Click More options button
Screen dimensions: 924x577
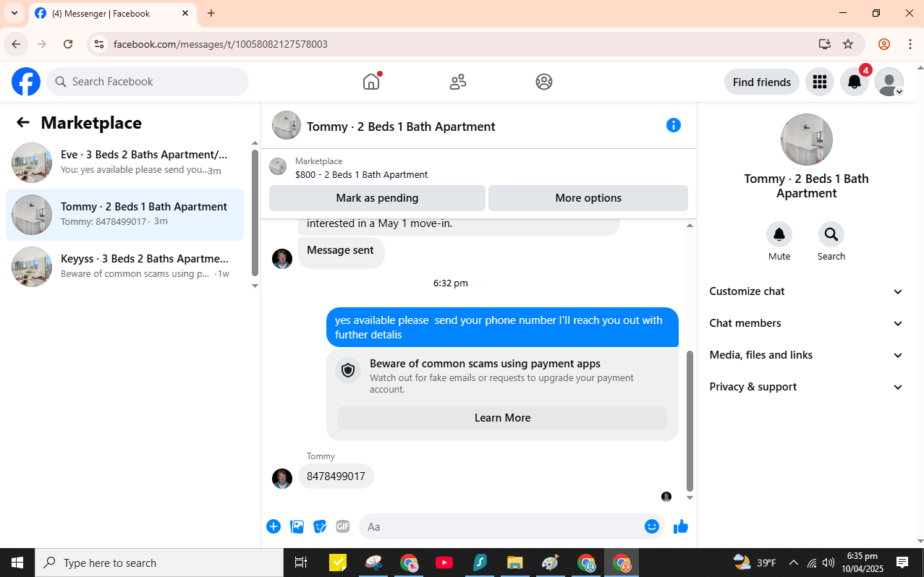[588, 198]
